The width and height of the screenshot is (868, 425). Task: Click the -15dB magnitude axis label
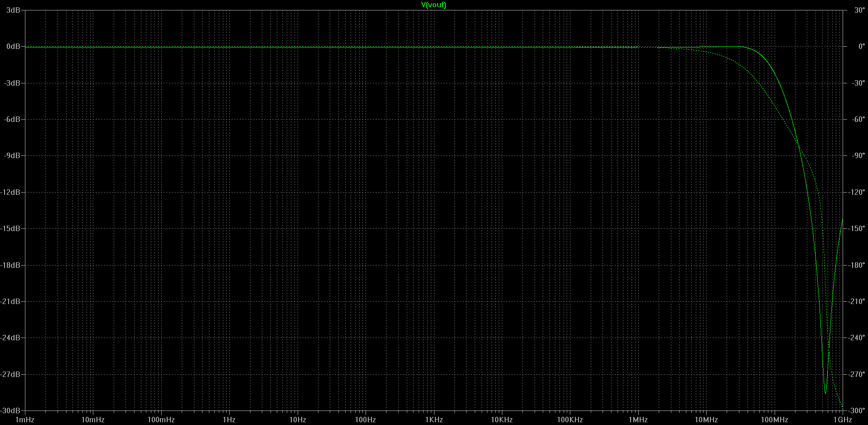[10, 228]
